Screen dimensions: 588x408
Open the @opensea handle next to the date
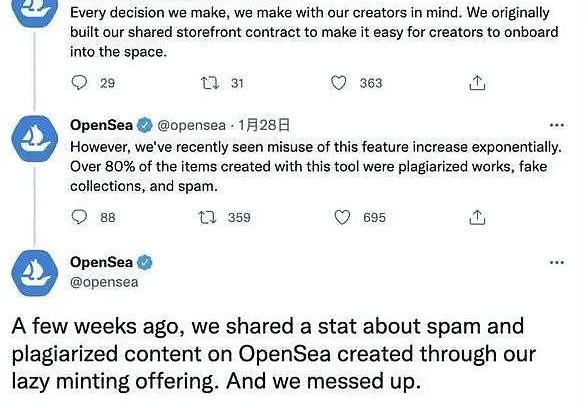(191, 125)
